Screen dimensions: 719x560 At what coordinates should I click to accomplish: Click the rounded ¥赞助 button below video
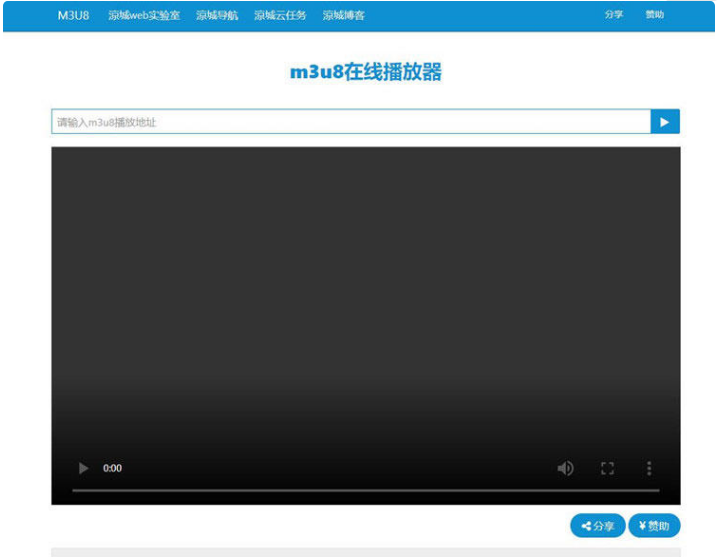click(x=654, y=526)
